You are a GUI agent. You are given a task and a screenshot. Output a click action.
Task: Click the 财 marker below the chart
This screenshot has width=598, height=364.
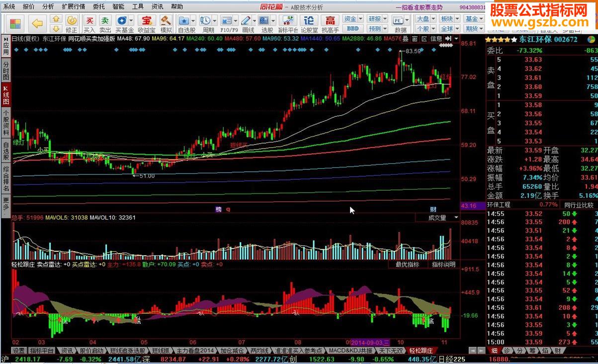(433, 209)
